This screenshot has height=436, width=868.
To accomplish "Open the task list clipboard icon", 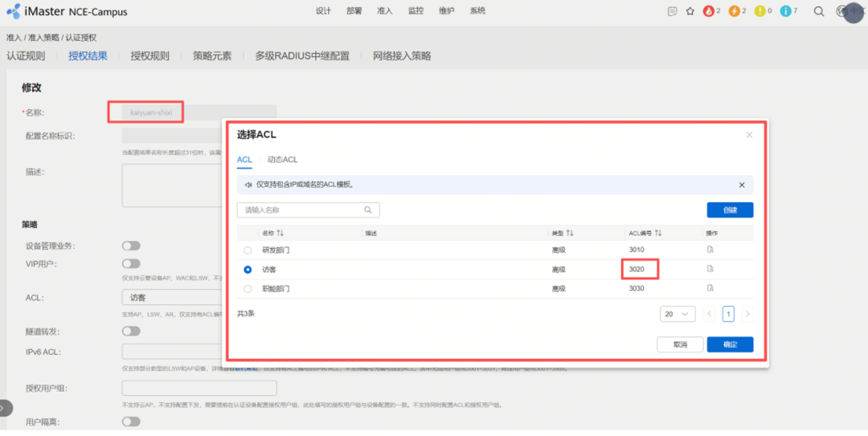I will coord(672,11).
